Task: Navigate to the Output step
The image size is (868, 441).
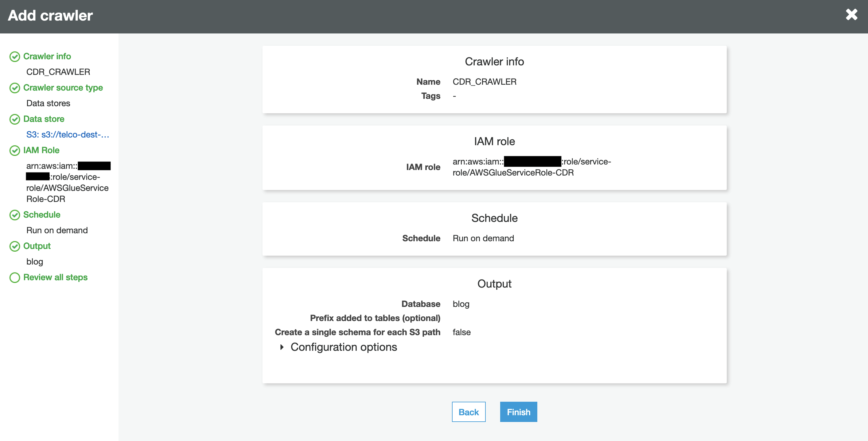Action: click(37, 246)
